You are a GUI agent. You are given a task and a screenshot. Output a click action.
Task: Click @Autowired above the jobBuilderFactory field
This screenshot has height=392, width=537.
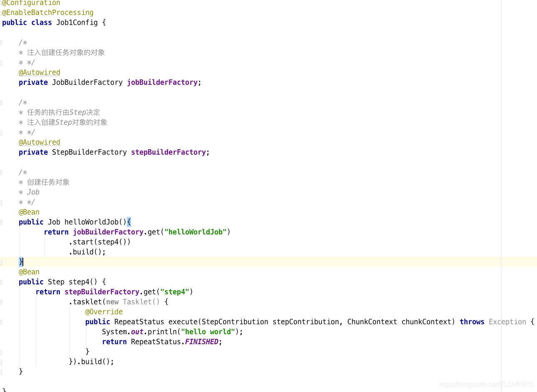click(40, 72)
